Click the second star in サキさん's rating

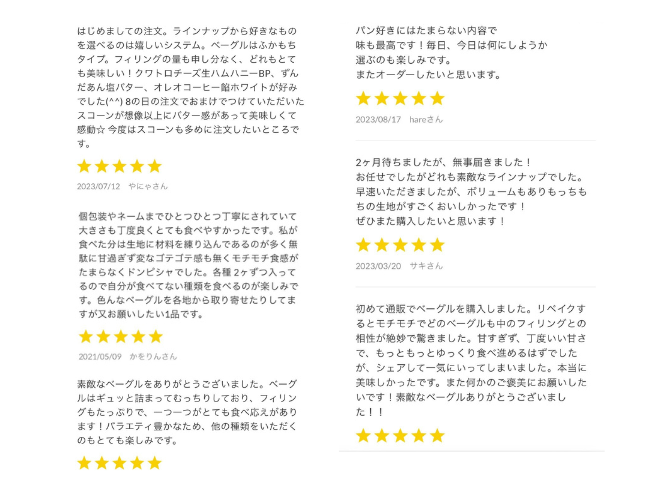tap(382, 245)
